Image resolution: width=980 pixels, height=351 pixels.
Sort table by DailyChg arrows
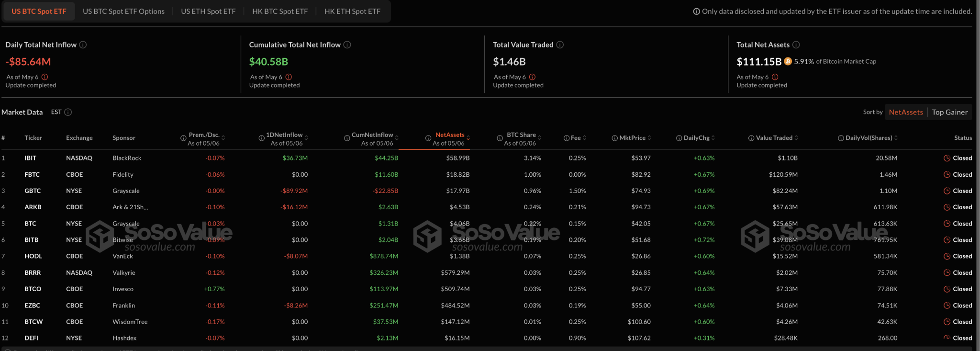click(713, 138)
